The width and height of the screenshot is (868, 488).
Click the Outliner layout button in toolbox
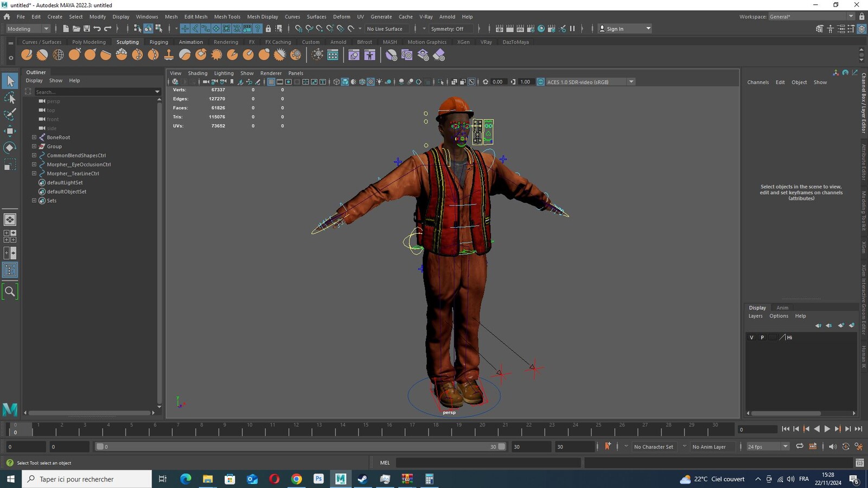pos(10,270)
